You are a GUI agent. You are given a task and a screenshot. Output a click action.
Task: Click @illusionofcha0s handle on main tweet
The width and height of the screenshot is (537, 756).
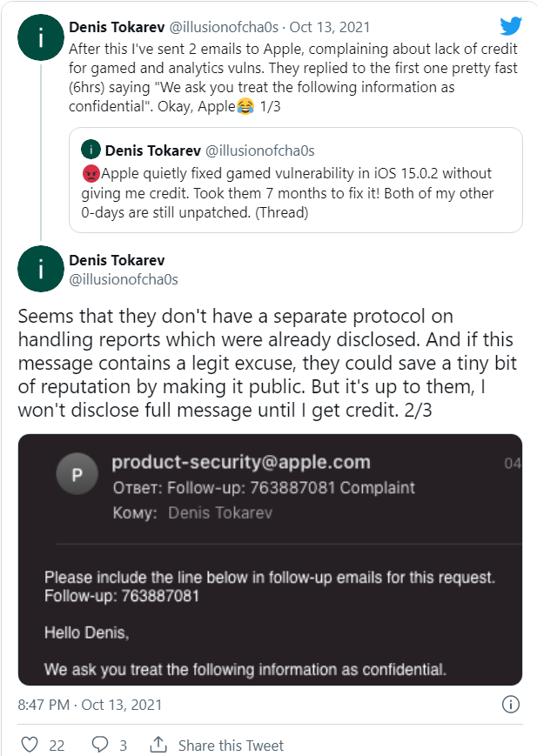[x=123, y=278]
